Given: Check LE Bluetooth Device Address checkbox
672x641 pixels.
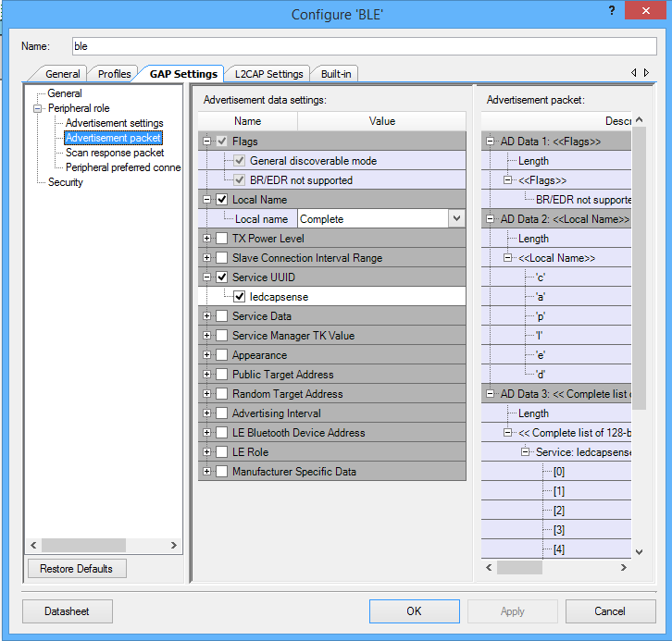Looking at the screenshot, I should click(x=221, y=433).
